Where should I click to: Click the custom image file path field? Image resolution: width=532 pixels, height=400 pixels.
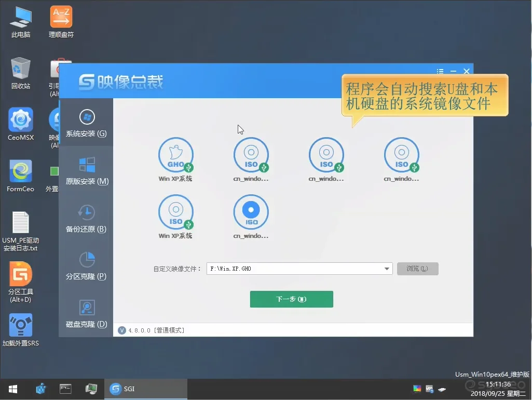[293, 269]
